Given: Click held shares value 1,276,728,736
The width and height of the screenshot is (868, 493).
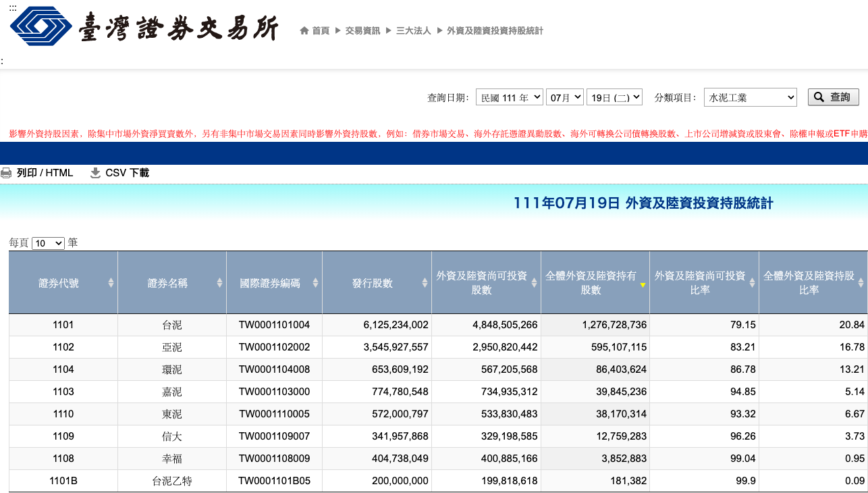Looking at the screenshot, I should [x=614, y=325].
